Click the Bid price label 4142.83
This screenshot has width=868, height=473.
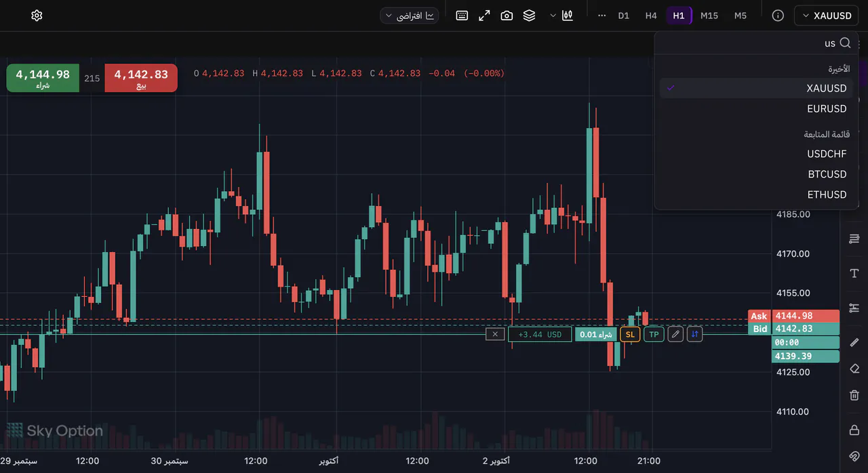[x=793, y=329]
